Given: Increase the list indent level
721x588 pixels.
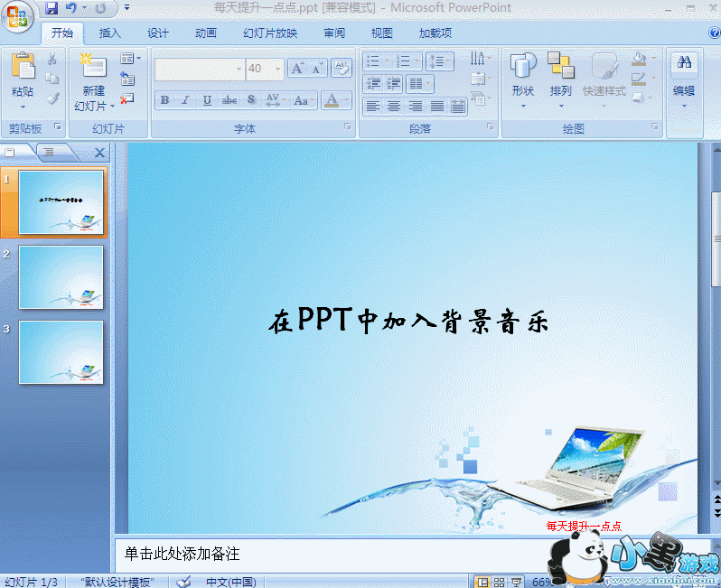Looking at the screenshot, I should coord(394,84).
